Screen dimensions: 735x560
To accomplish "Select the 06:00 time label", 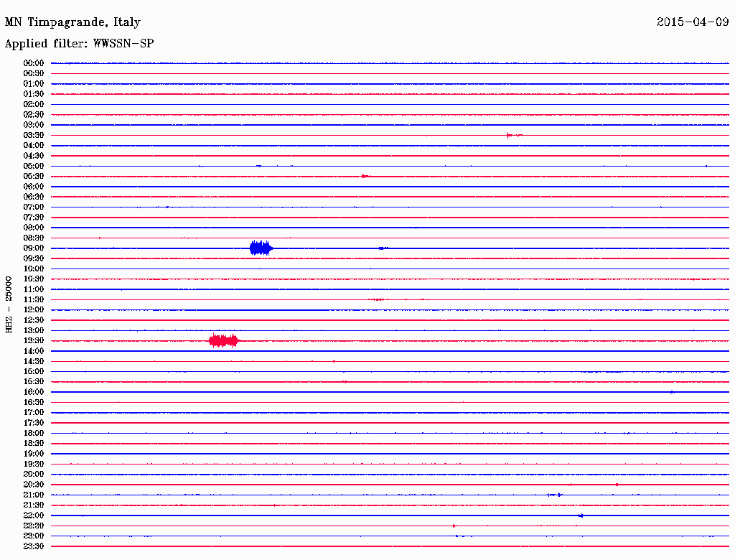I will click(33, 186).
